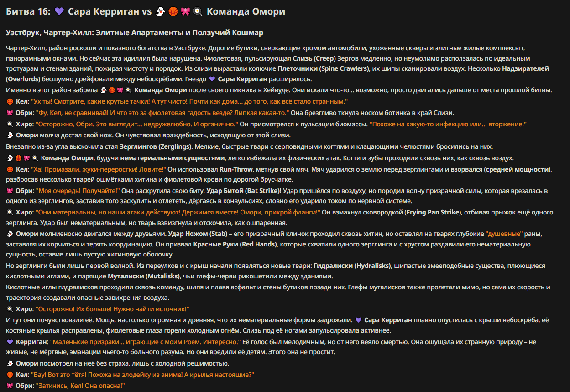Image resolution: width=570 pixels, height=392 pixels.
Task: Click bow emoji before Обри: "Заткнись, Кел!"
Action: click(x=10, y=386)
